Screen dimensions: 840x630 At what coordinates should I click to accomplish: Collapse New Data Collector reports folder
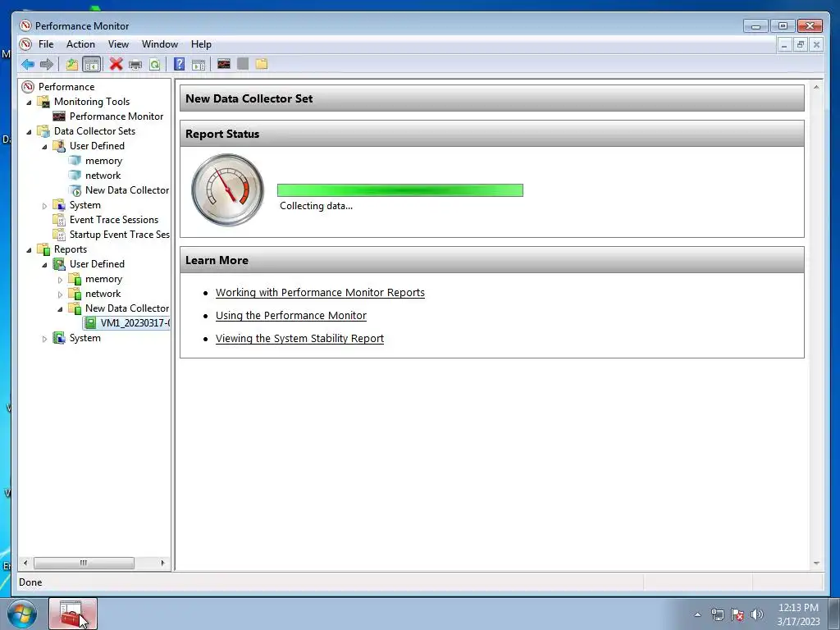(60, 309)
